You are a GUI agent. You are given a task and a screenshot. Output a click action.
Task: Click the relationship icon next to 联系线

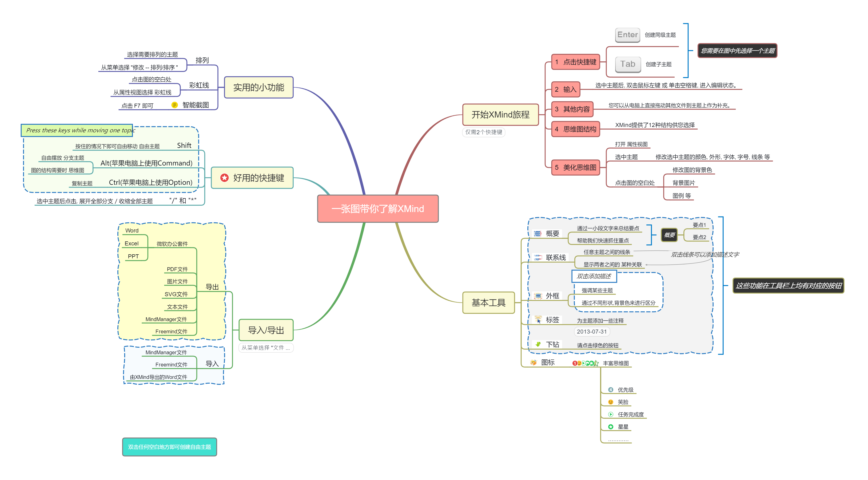[x=538, y=257]
